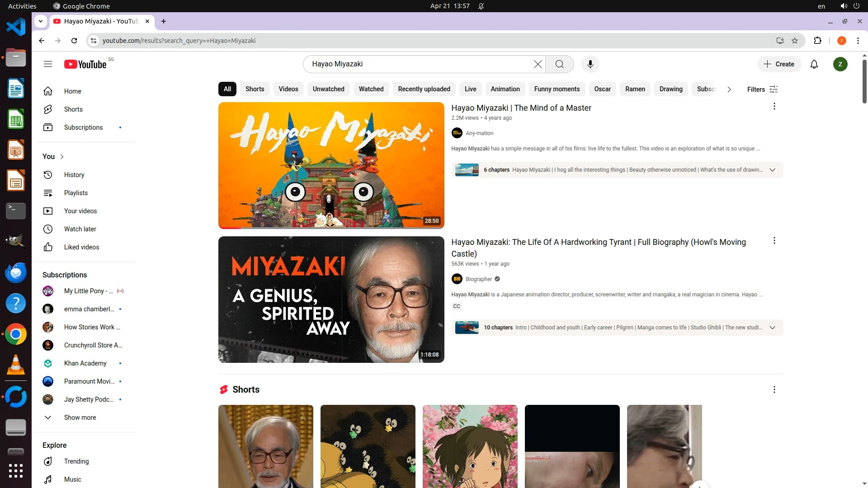Open the Mind of a Master thumbnail
This screenshot has height=488, width=868.
click(331, 165)
